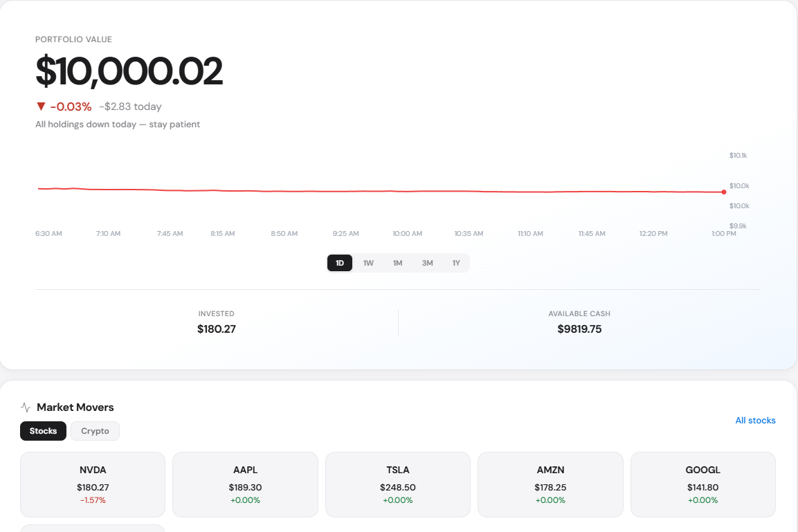Open the All stocks link
Viewport: 798px width, 532px height.
[x=755, y=420]
